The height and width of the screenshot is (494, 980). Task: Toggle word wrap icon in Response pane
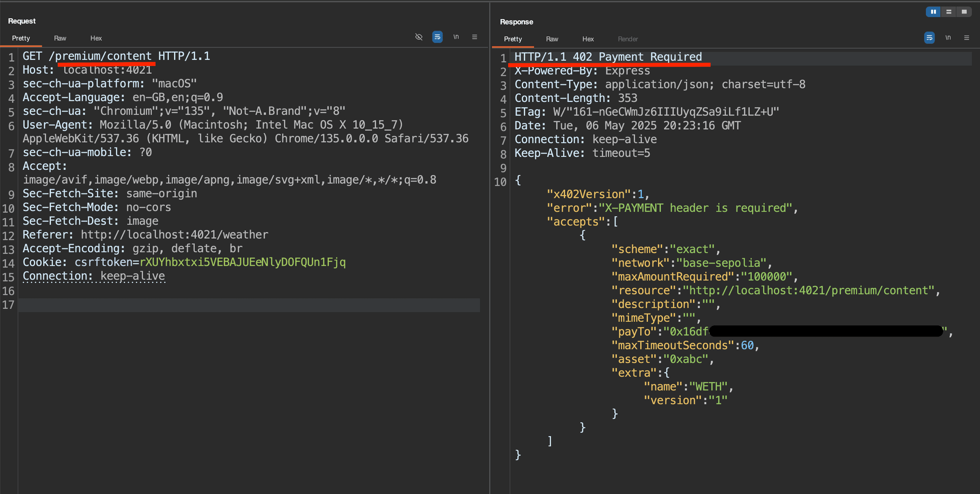(x=929, y=38)
